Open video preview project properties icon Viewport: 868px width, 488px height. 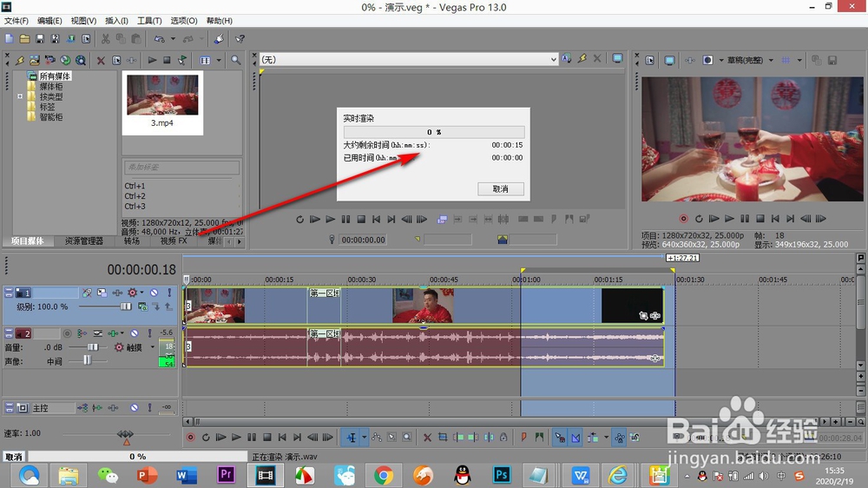(x=650, y=61)
